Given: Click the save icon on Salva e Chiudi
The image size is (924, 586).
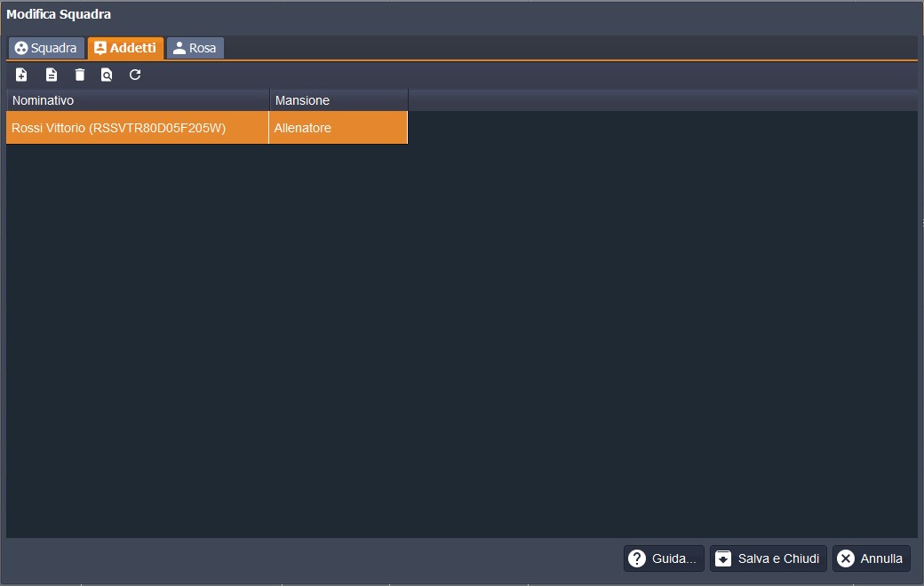Looking at the screenshot, I should point(723,558).
